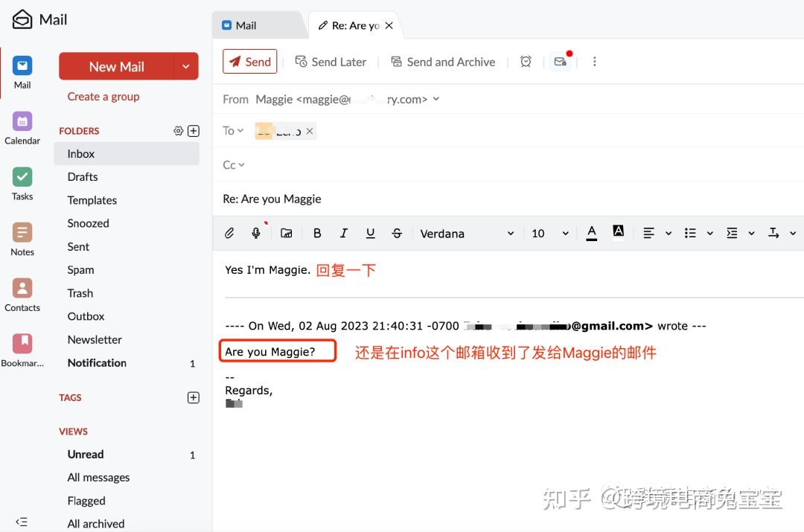Open the Notes app in sidebar
This screenshot has height=532, width=804.
pyautogui.click(x=22, y=239)
